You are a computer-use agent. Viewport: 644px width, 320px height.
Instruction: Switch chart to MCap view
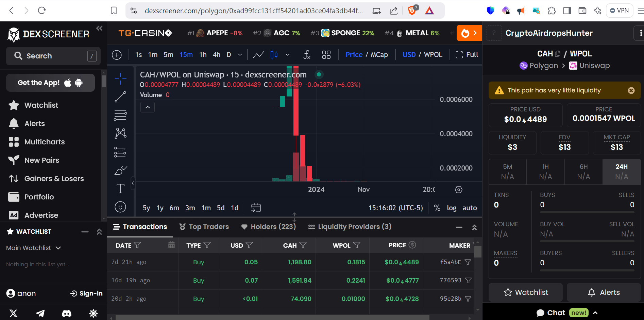click(379, 55)
